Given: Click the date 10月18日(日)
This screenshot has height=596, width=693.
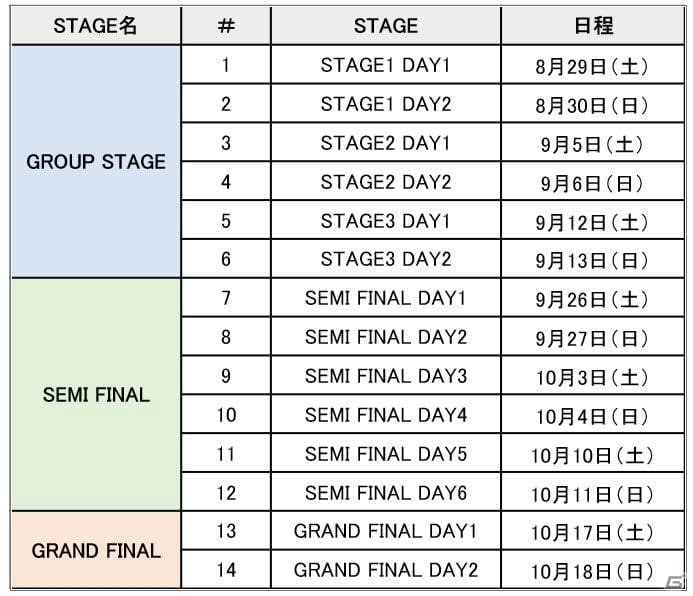Looking at the screenshot, I should [593, 570].
